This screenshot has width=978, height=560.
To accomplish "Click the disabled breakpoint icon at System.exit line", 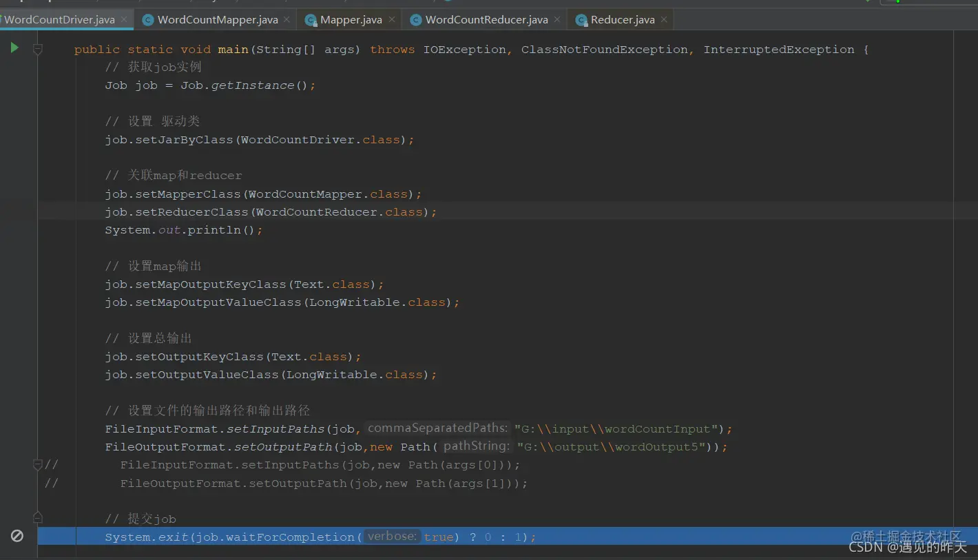I will click(x=17, y=536).
